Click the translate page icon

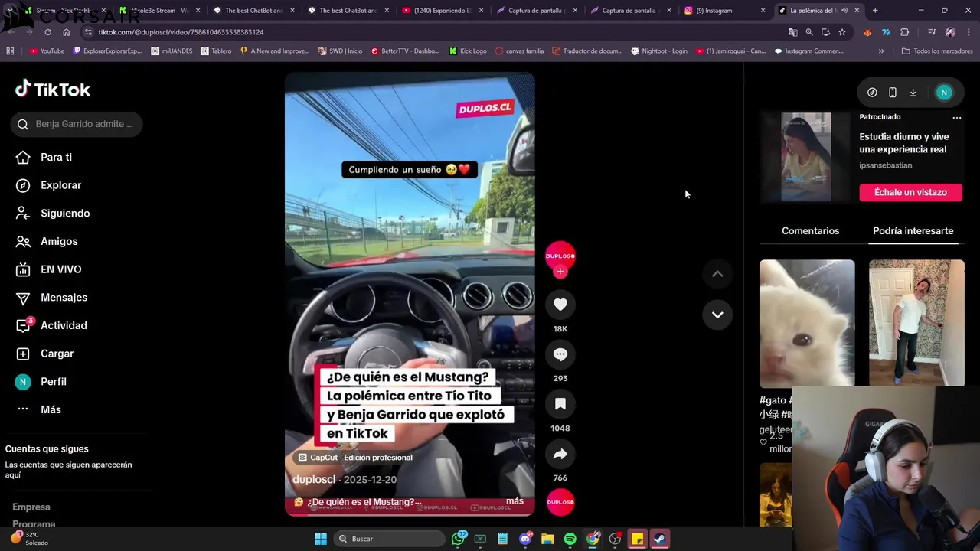point(793,32)
